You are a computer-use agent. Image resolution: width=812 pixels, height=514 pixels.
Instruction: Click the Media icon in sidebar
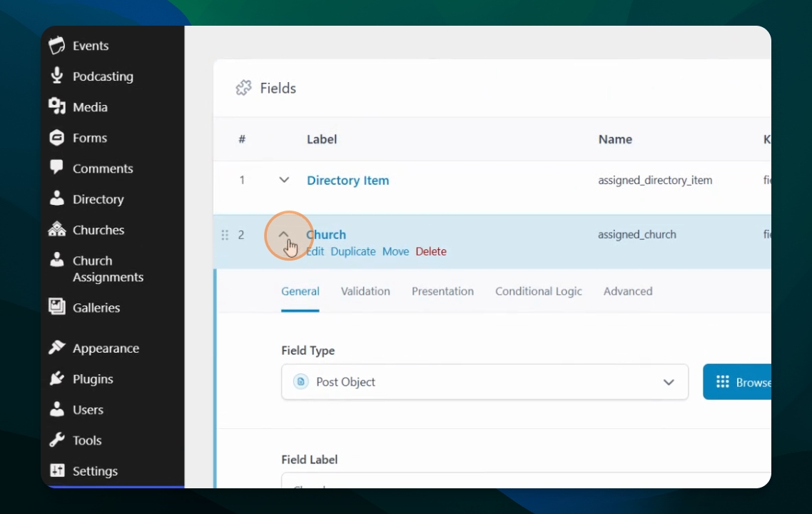click(x=57, y=107)
